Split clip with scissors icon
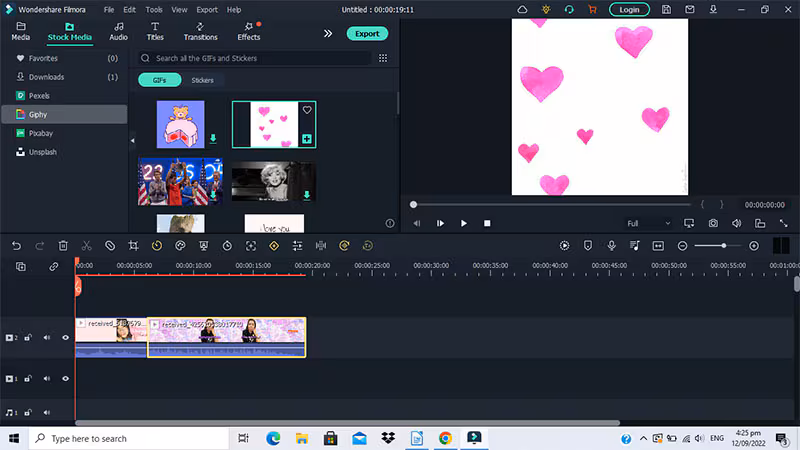Viewport: 800px width, 450px height. click(x=87, y=246)
